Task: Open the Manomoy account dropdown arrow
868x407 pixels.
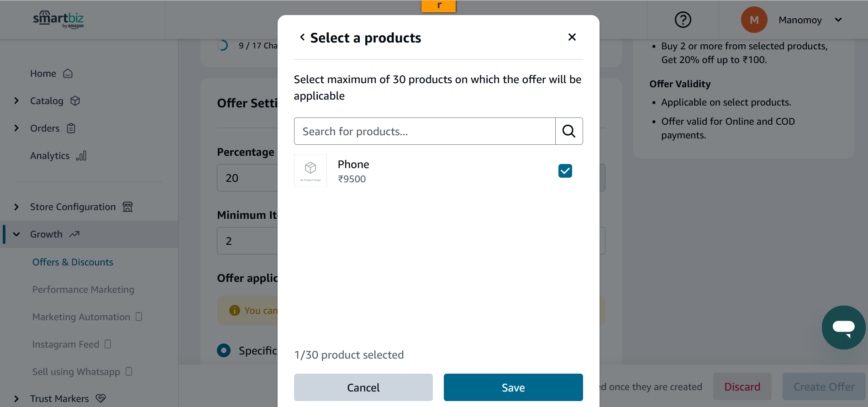Action: pyautogui.click(x=838, y=20)
